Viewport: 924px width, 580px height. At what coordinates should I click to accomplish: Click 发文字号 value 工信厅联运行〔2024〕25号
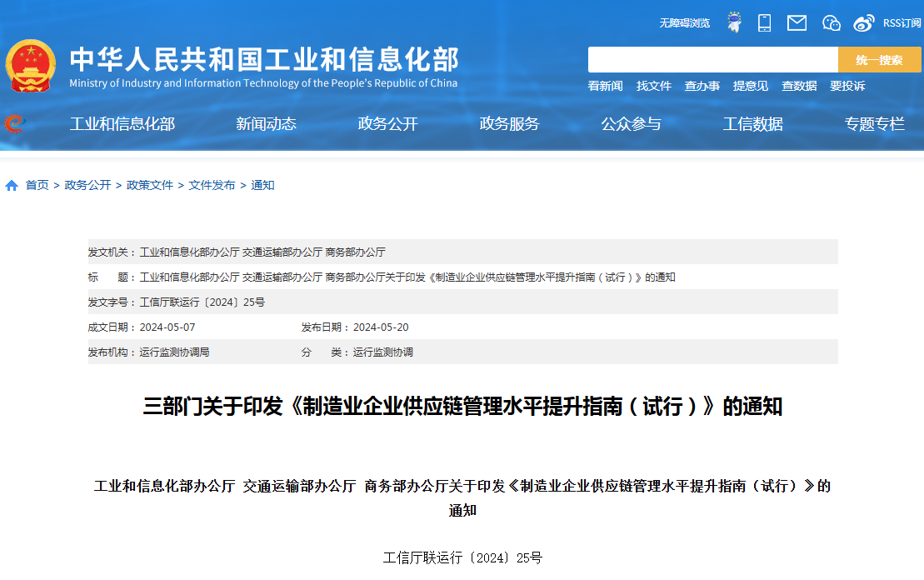[202, 302]
